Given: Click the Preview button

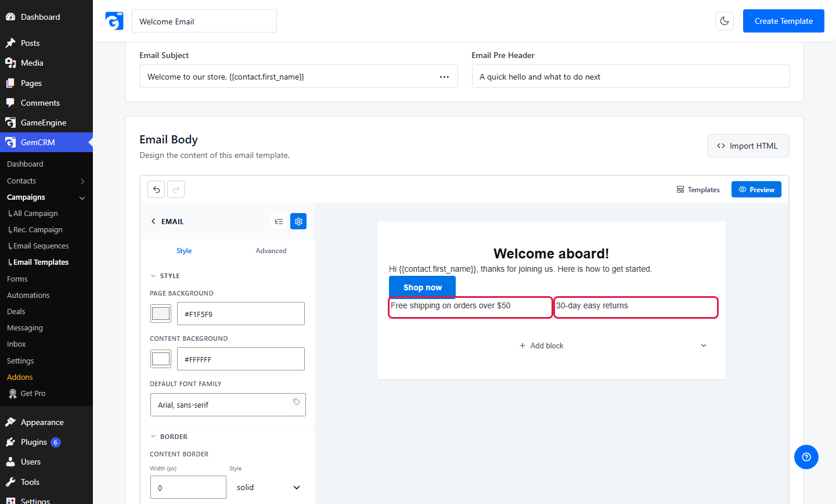Looking at the screenshot, I should tap(756, 189).
